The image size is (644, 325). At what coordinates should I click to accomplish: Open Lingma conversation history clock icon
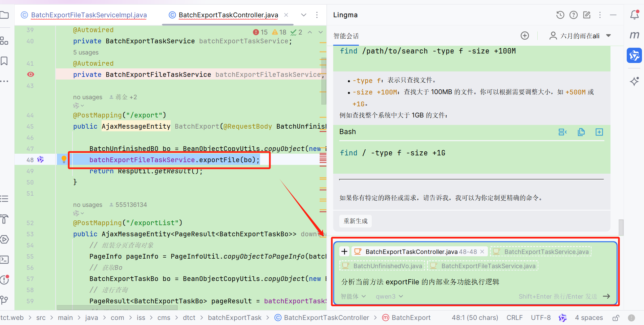(x=560, y=15)
